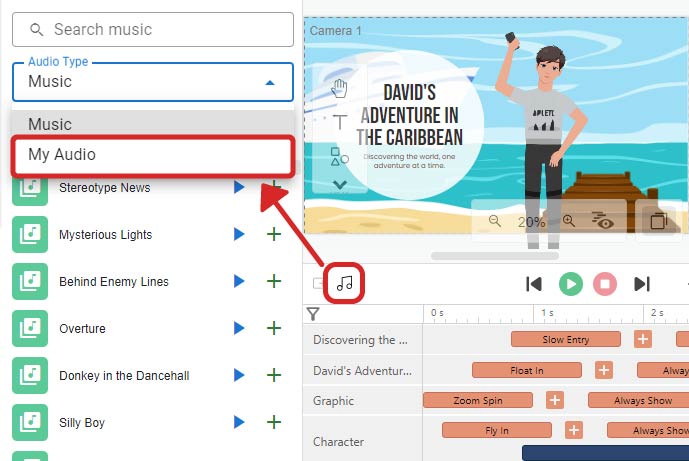
Task: Focus the Search music field
Action: pos(152,29)
